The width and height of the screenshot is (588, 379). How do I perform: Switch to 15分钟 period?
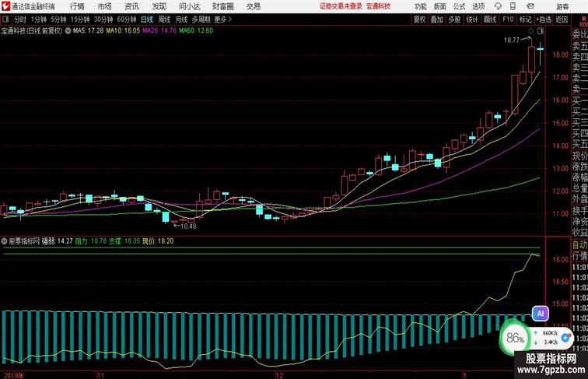click(x=80, y=19)
